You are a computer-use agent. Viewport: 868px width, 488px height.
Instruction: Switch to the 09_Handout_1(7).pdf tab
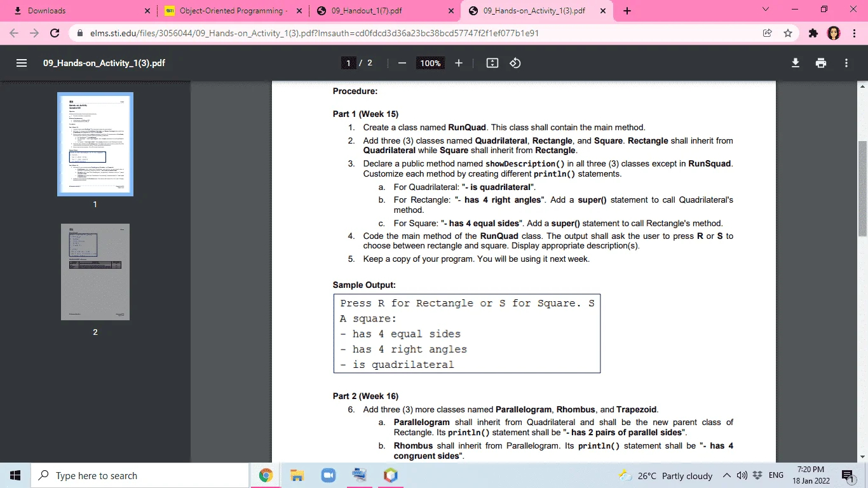pos(386,11)
